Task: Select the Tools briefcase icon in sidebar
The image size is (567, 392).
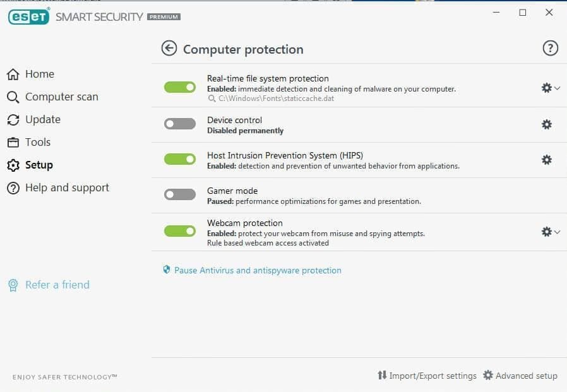Action: [13, 142]
